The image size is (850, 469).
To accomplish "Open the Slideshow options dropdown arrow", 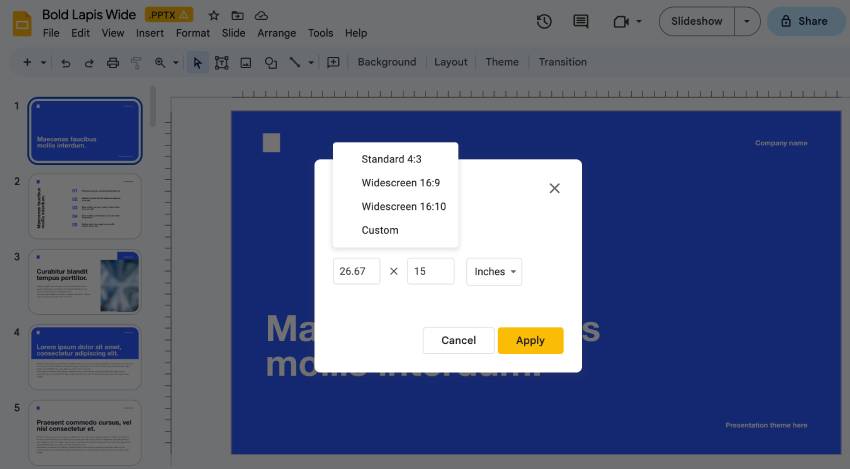I will click(x=747, y=21).
